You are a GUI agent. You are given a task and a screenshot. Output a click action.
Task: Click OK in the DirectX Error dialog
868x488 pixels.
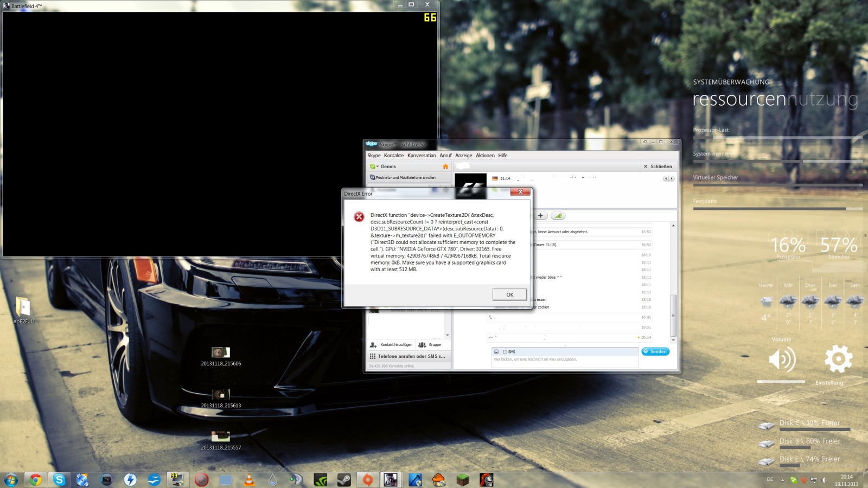tap(509, 294)
